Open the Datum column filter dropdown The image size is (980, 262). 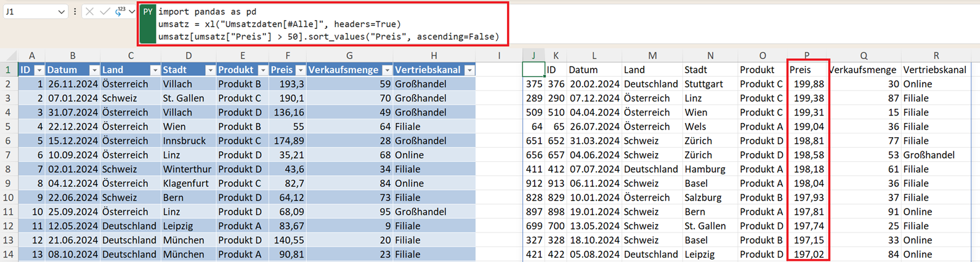[94, 70]
